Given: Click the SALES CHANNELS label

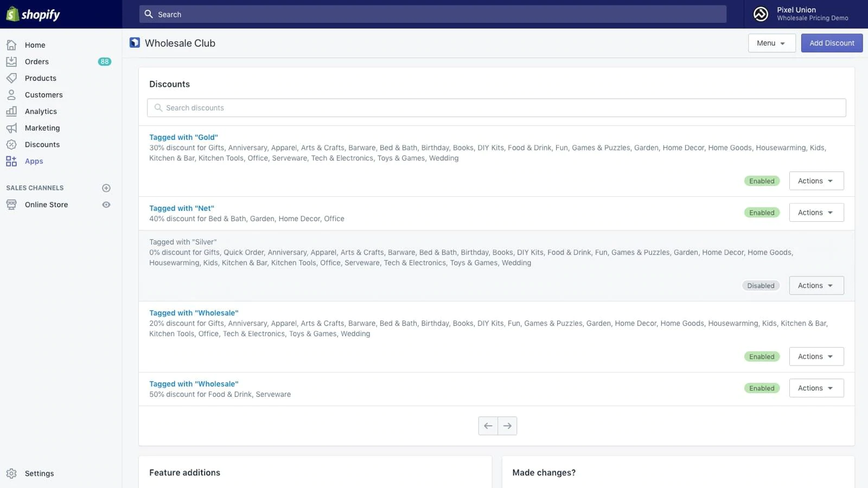Looking at the screenshot, I should tap(35, 188).
